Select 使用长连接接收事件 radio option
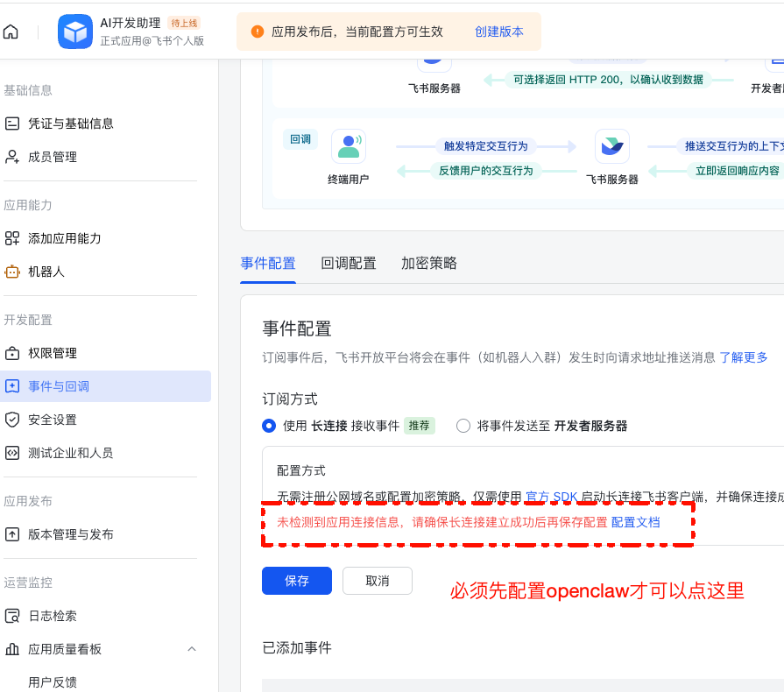Image resolution: width=784 pixels, height=692 pixels. coord(269,426)
